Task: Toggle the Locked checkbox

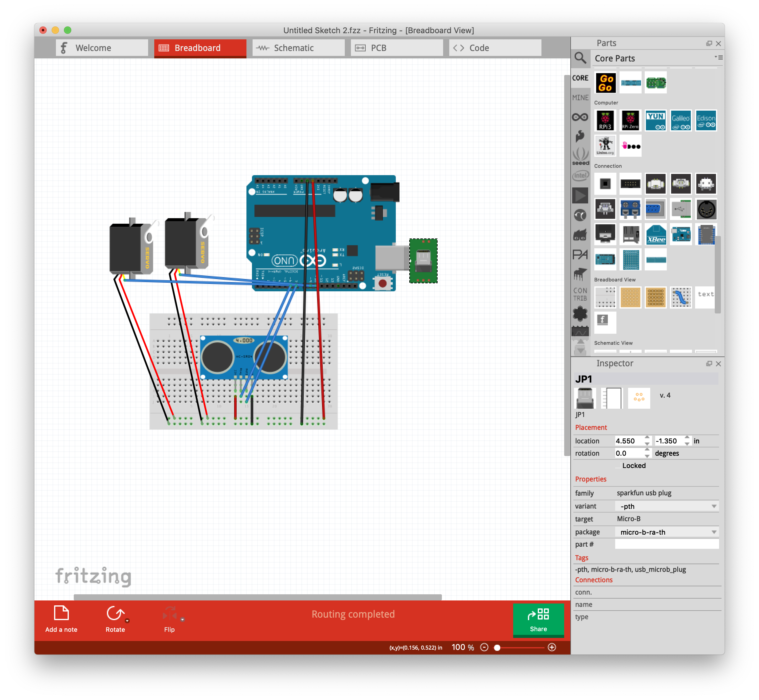Action: [618, 466]
